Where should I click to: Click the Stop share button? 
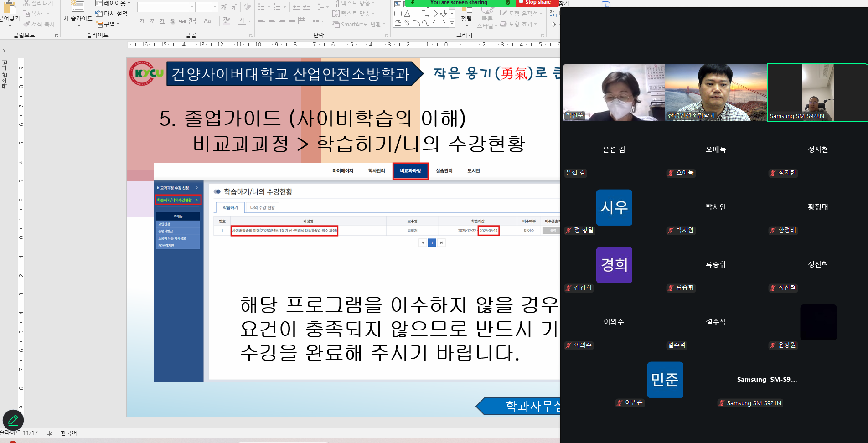point(535,3)
